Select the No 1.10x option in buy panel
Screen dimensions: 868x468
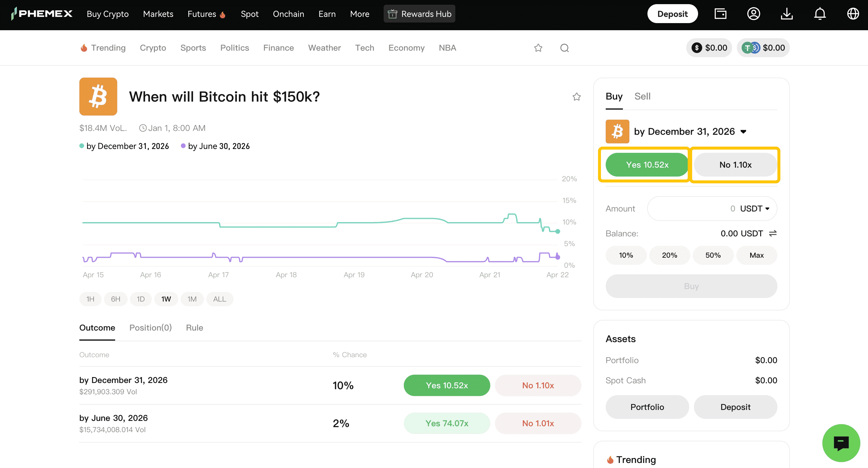click(735, 165)
